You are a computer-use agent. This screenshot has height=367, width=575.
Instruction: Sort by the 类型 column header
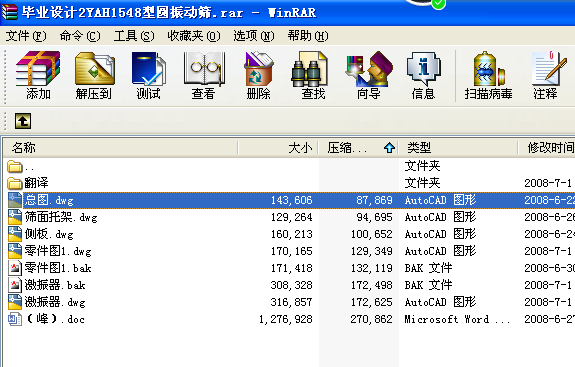point(458,148)
